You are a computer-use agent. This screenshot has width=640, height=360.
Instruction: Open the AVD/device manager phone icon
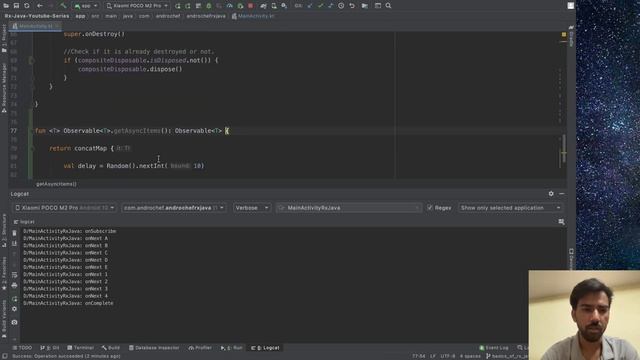tap(274, 6)
